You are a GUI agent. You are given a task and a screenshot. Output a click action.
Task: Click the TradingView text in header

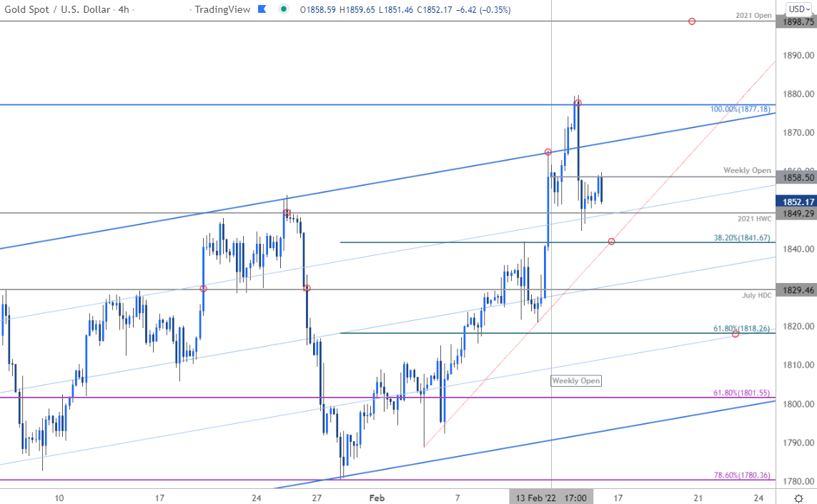222,9
